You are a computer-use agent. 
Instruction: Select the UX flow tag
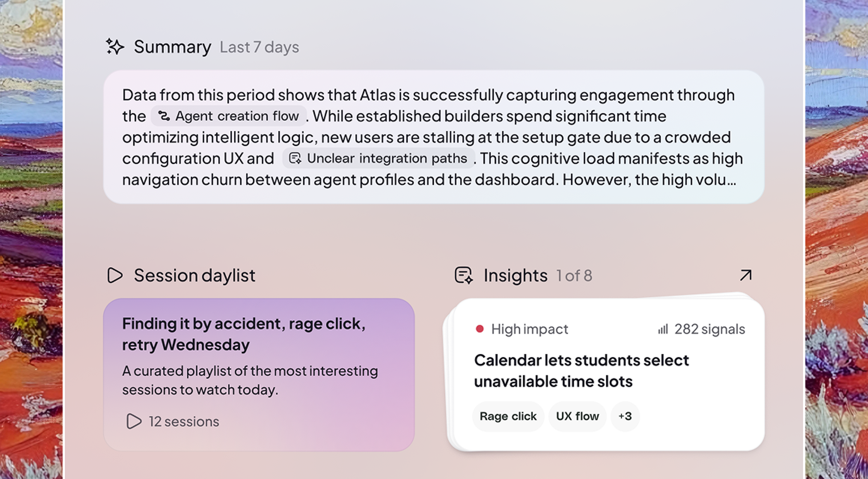(x=577, y=416)
